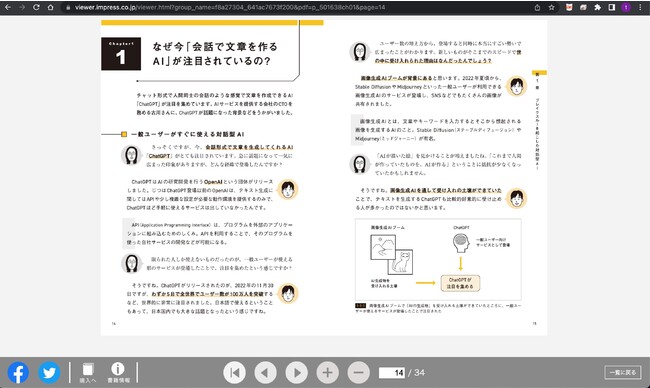The height and width of the screenshot is (388, 650).
Task: Zoom out with the minus button
Action: (x=359, y=373)
